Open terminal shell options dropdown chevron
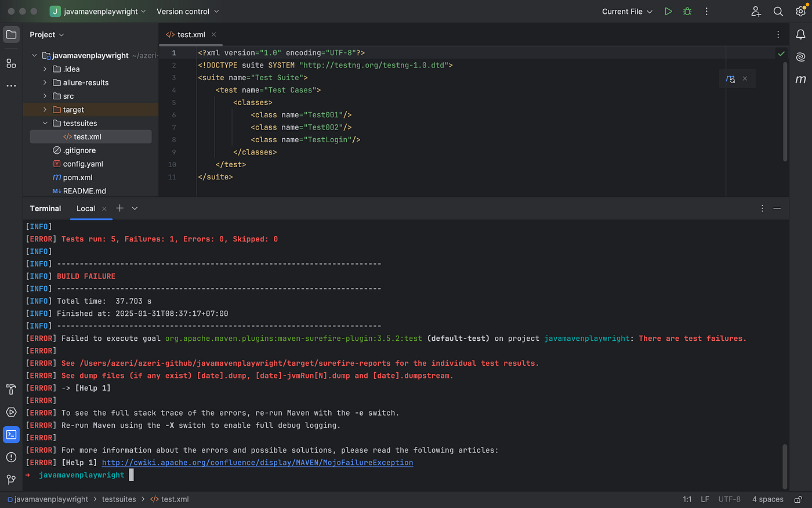This screenshot has width=812, height=508. point(135,208)
